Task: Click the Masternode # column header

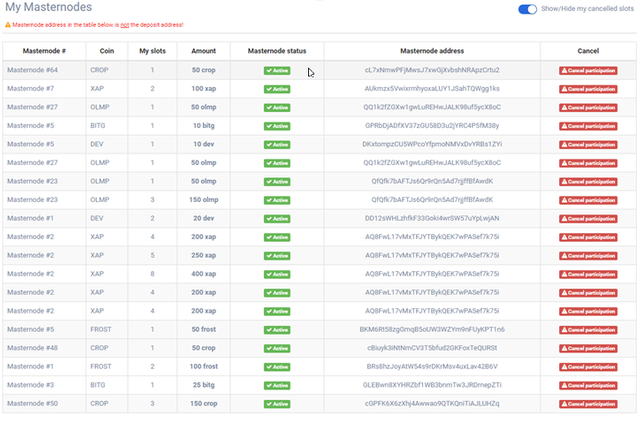Action: point(44,51)
